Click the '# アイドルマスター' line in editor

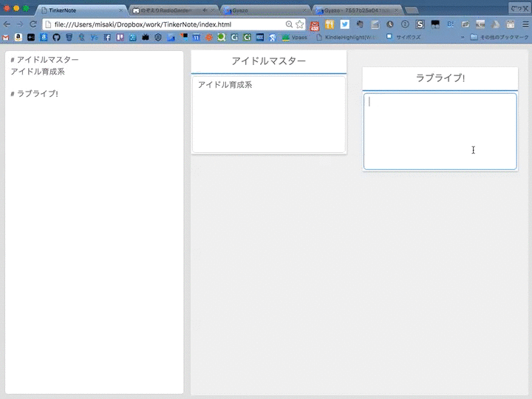coord(44,60)
